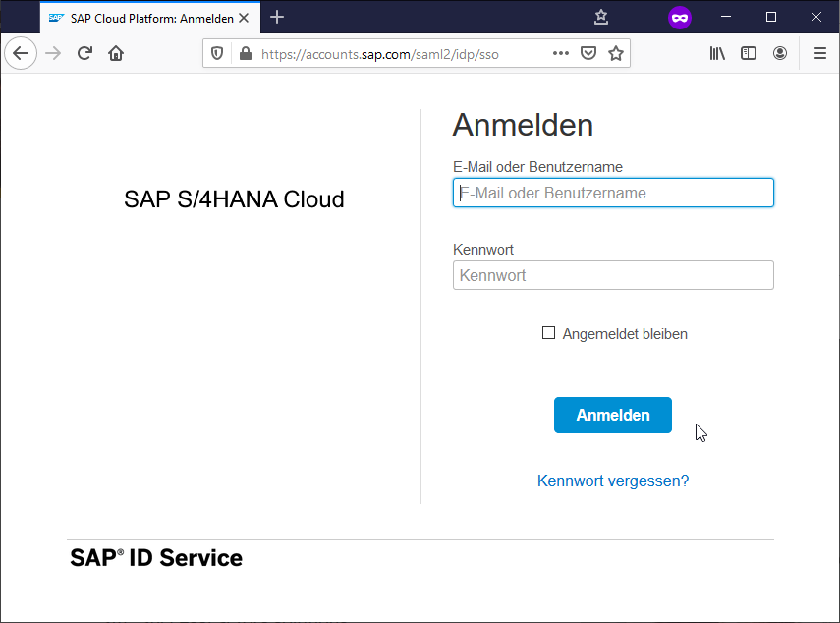Click the SAP S/4HANA Cloud text

[234, 199]
